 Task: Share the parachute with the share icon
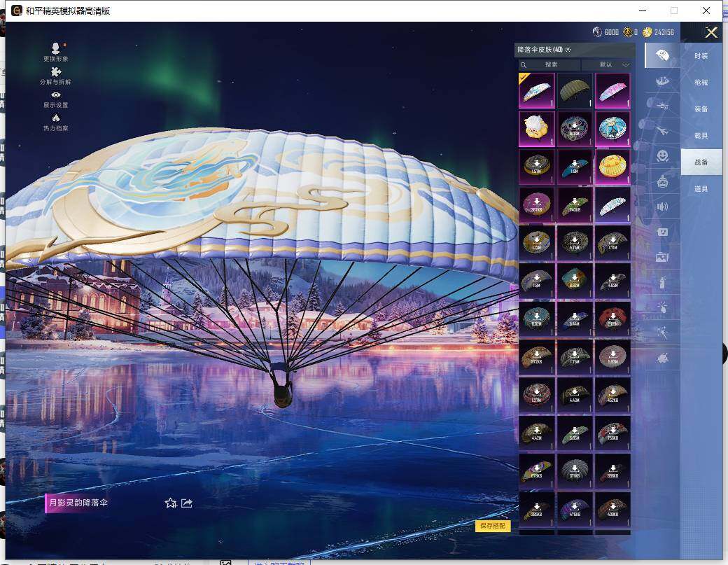coord(187,503)
